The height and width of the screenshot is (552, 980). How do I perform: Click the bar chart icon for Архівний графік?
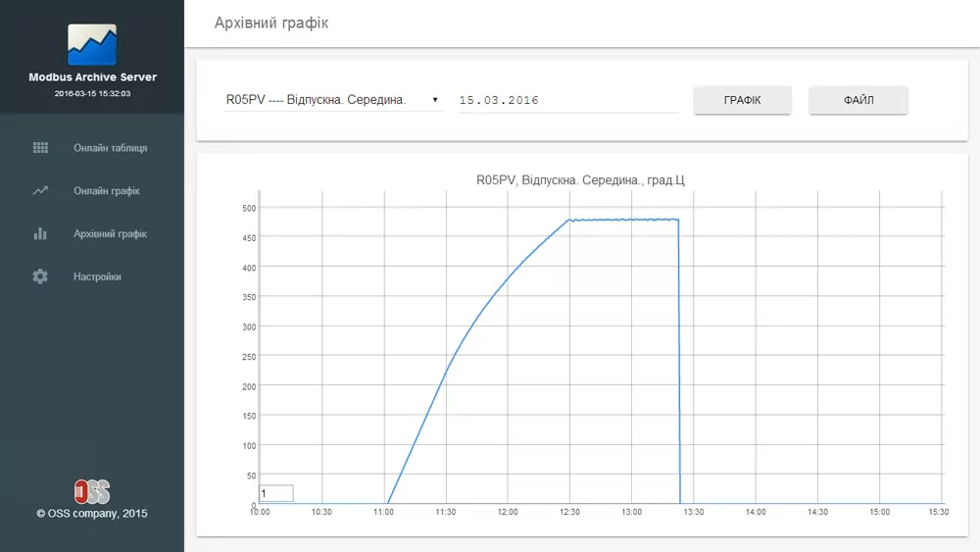pyautogui.click(x=40, y=233)
